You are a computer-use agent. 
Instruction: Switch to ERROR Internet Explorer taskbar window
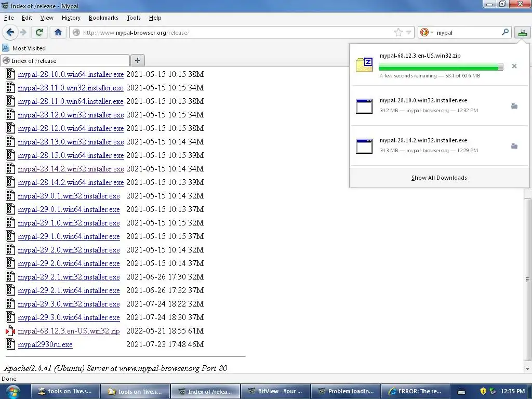click(416, 391)
